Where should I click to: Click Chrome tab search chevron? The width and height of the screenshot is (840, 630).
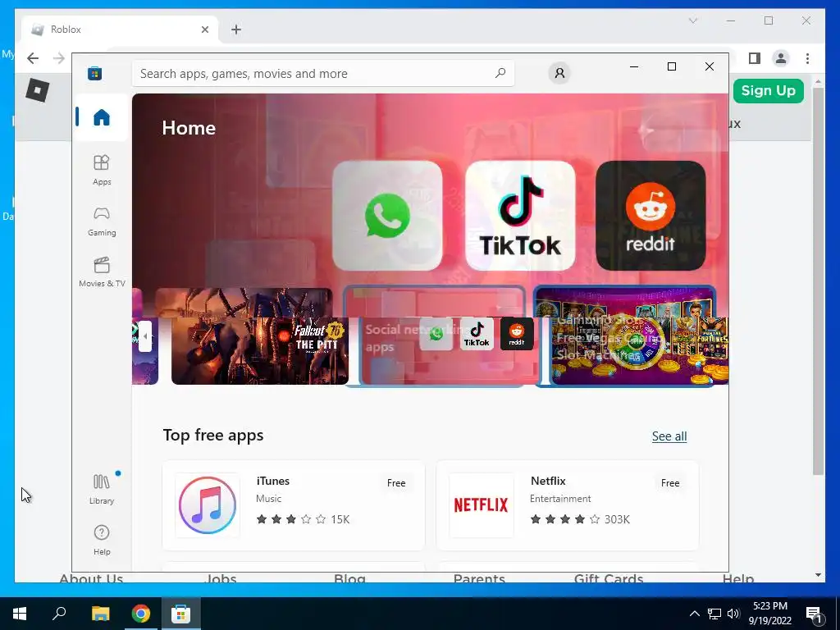(692, 21)
